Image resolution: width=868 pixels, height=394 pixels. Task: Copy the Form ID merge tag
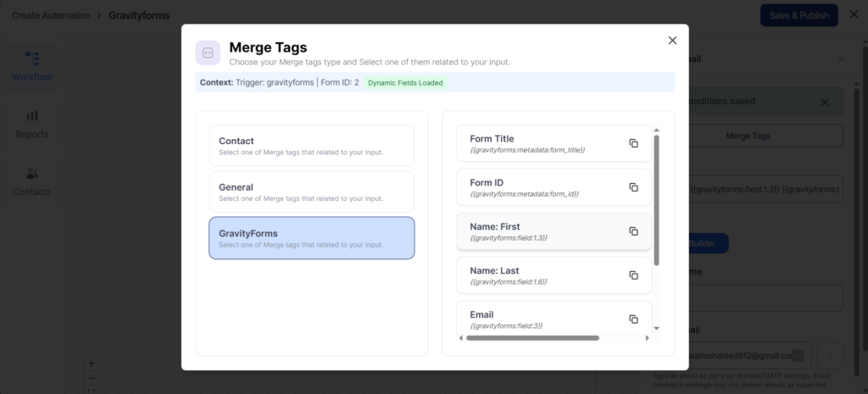(633, 187)
